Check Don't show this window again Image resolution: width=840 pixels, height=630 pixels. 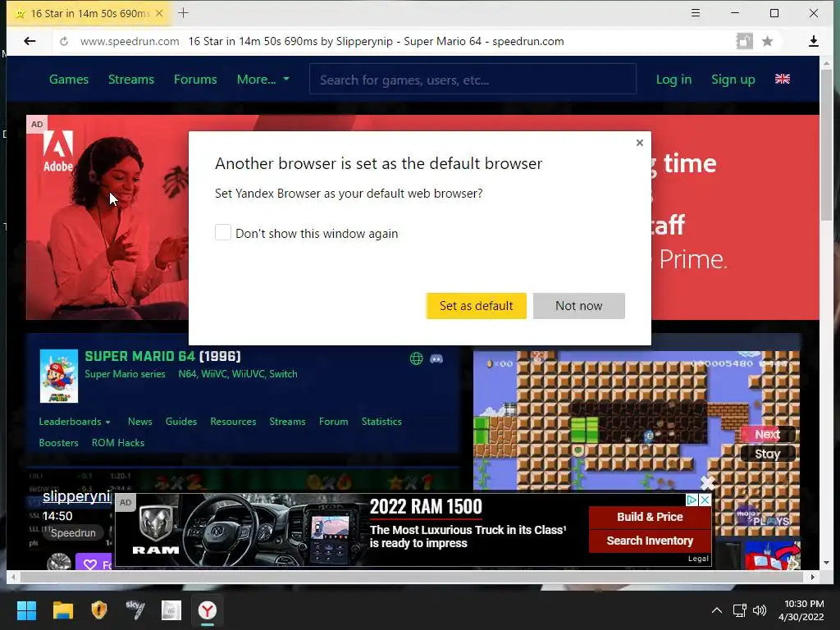point(223,232)
